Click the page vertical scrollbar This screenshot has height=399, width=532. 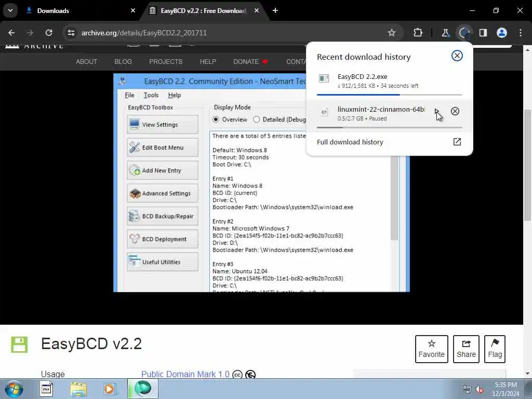tap(527, 165)
